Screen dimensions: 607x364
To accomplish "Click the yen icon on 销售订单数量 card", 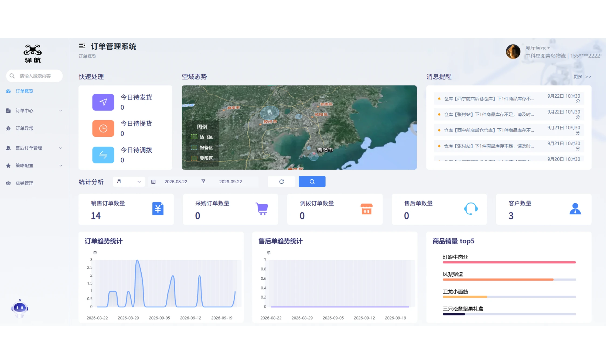I will pyautogui.click(x=158, y=209).
